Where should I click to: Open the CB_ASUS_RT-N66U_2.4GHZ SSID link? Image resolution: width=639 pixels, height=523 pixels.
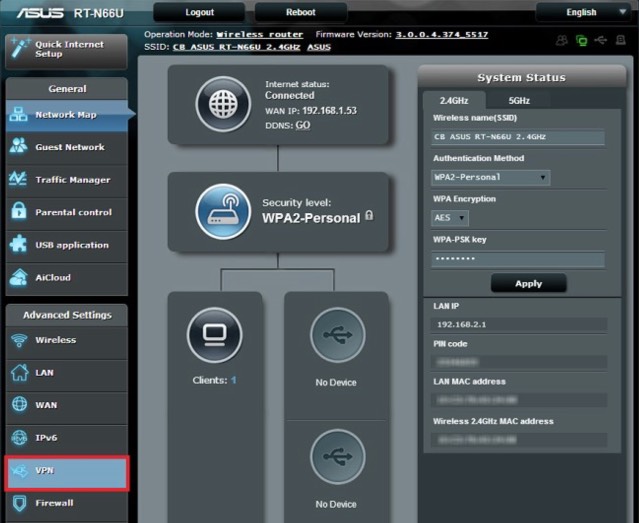[236, 47]
